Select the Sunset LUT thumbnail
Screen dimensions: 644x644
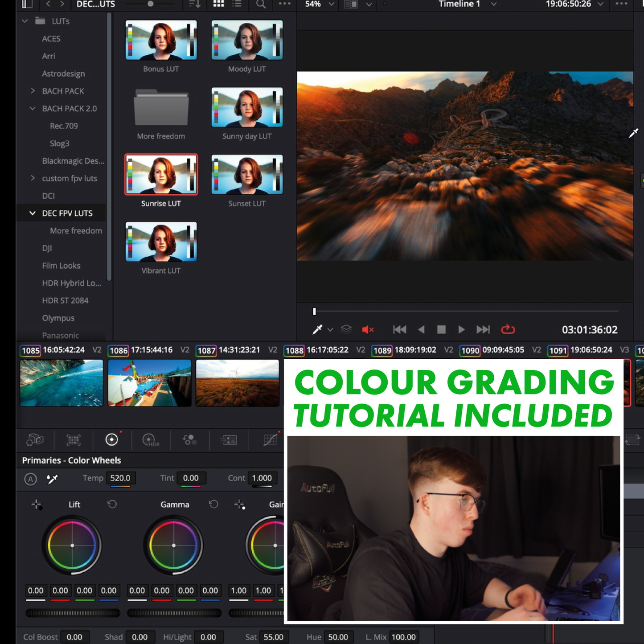247,175
